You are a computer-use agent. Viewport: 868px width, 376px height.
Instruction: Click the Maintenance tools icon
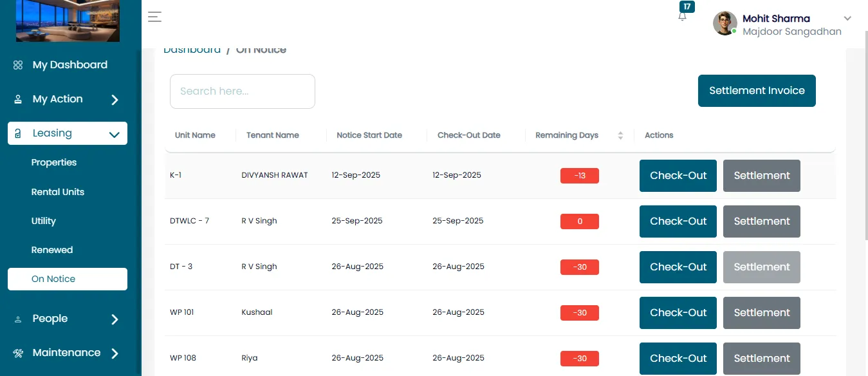[x=19, y=353]
